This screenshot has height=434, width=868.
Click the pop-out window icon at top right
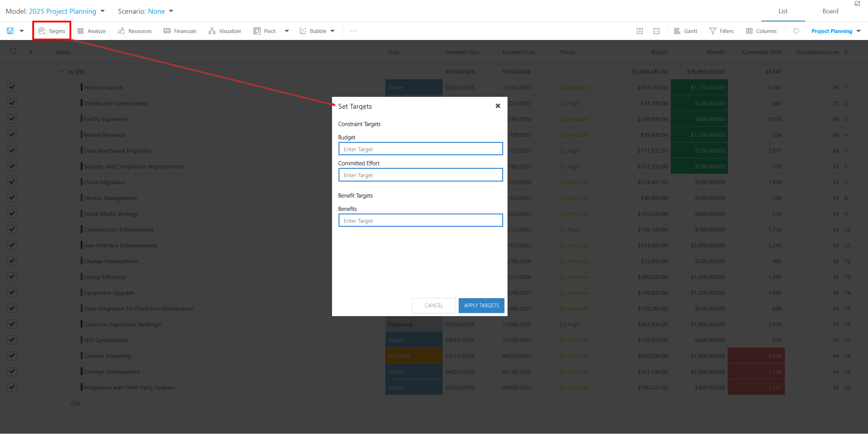(x=857, y=4)
